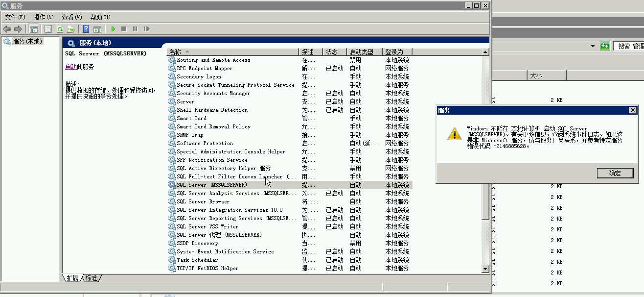Click the green refresh icon in background window

tap(605, 46)
